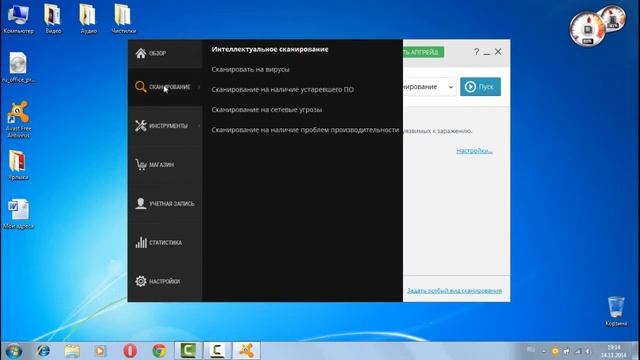This screenshot has height=360, width=640.
Task: Open the Видео folder on desktop
Action: (53, 18)
